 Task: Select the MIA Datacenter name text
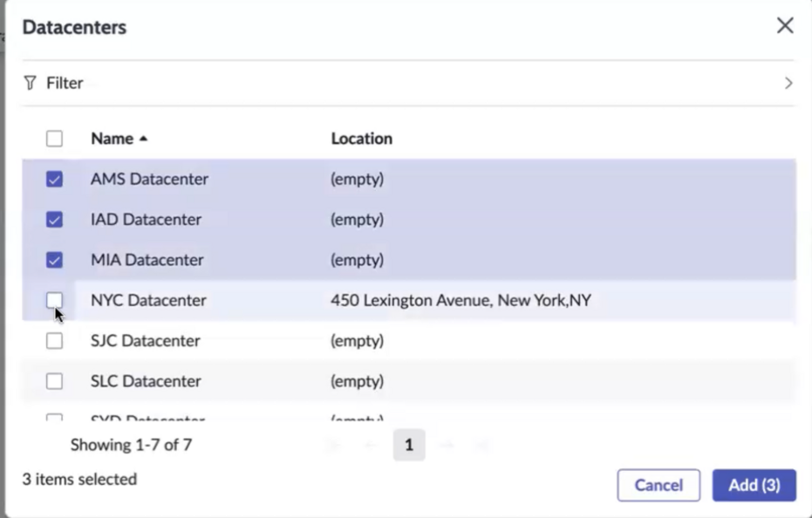tap(147, 260)
